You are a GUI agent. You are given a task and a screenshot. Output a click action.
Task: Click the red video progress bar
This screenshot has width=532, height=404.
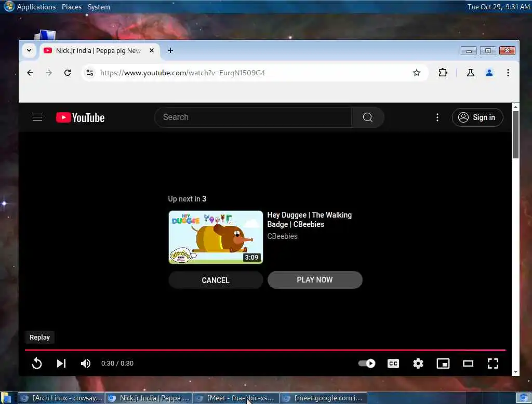265,349
